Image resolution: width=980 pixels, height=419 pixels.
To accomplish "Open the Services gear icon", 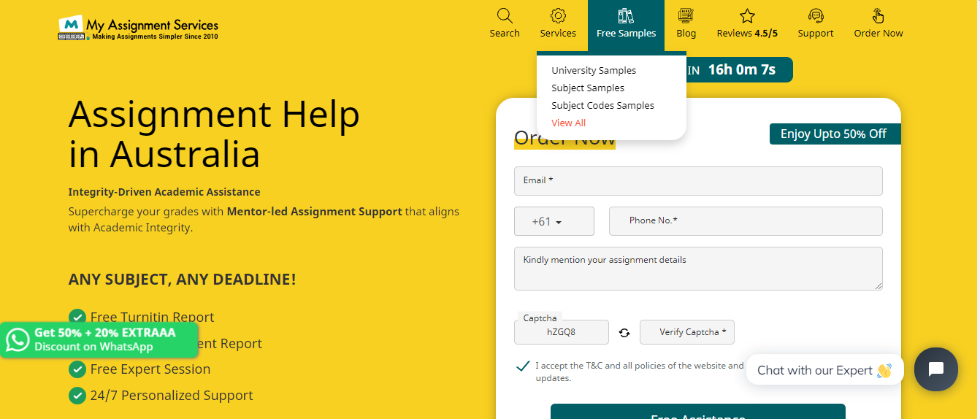I will coord(558,16).
